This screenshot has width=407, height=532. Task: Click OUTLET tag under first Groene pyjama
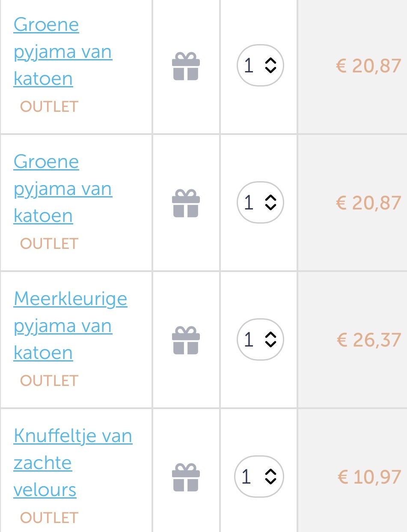coord(49,106)
